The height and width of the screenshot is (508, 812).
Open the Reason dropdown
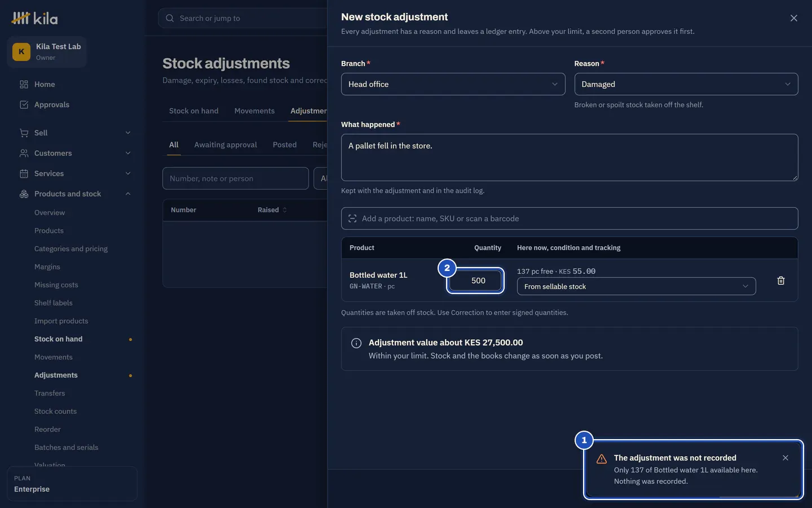(x=686, y=84)
